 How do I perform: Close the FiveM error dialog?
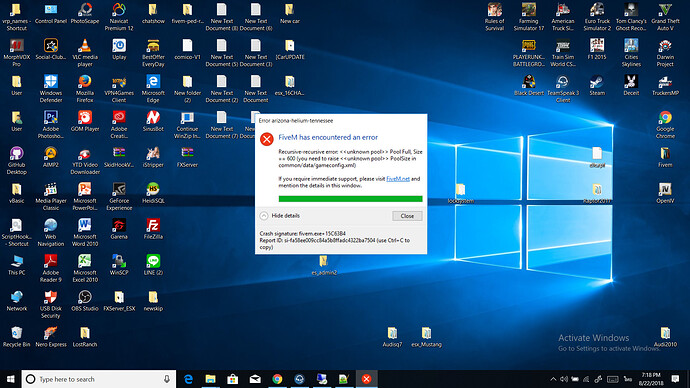[407, 216]
